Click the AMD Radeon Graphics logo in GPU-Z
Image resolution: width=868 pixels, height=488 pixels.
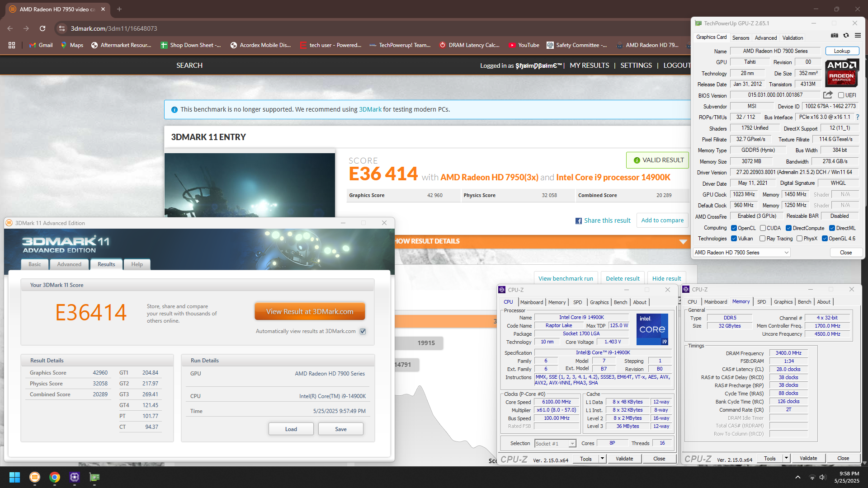point(842,72)
